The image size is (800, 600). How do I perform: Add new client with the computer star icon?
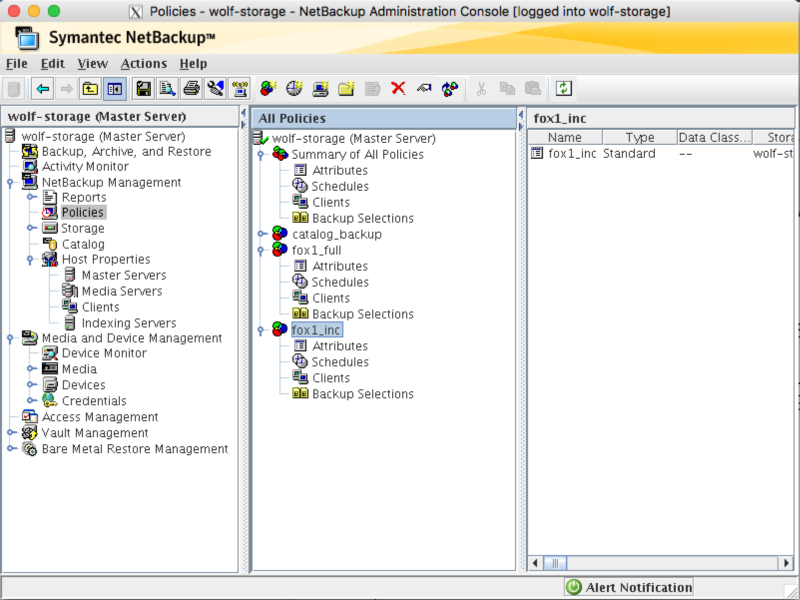pos(320,89)
